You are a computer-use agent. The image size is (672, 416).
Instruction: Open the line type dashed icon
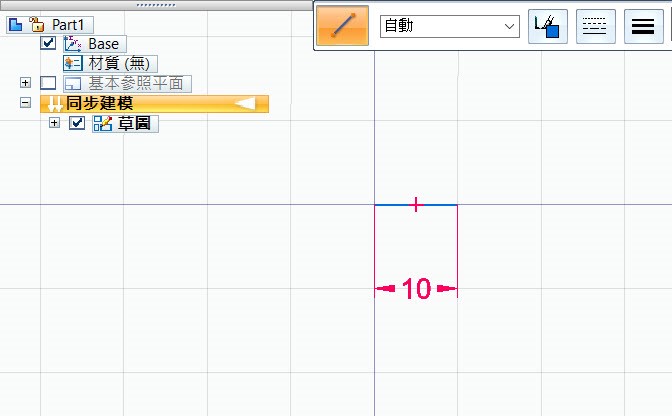(x=595, y=27)
